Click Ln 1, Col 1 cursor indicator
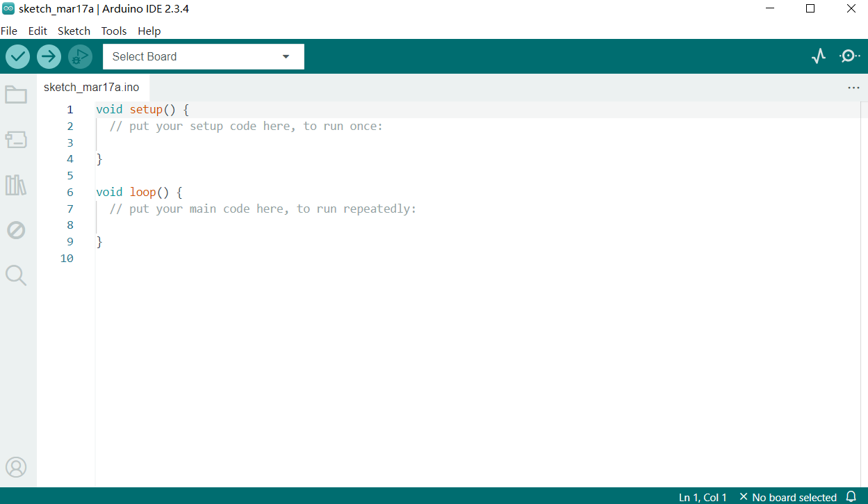This screenshot has height=504, width=868. coord(703,497)
